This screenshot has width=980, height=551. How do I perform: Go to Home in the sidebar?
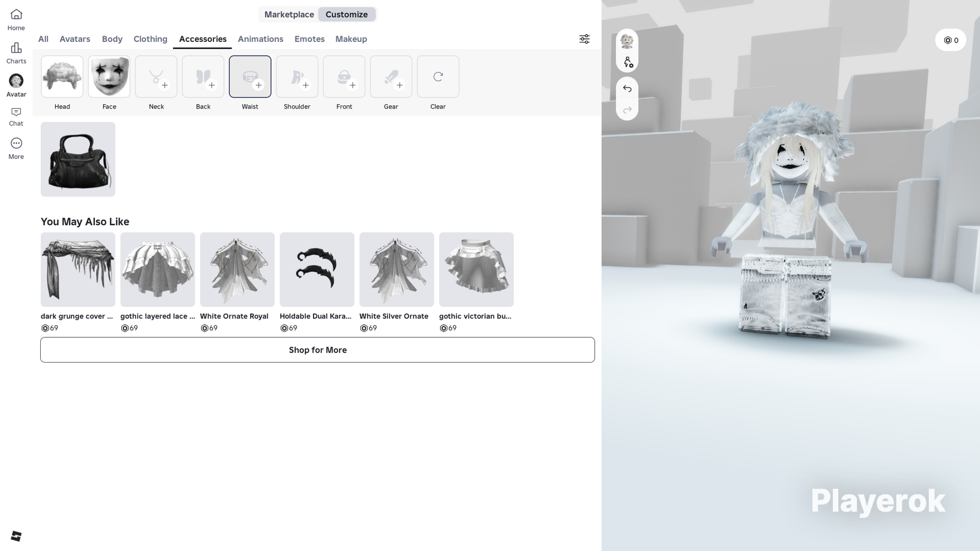point(16,20)
